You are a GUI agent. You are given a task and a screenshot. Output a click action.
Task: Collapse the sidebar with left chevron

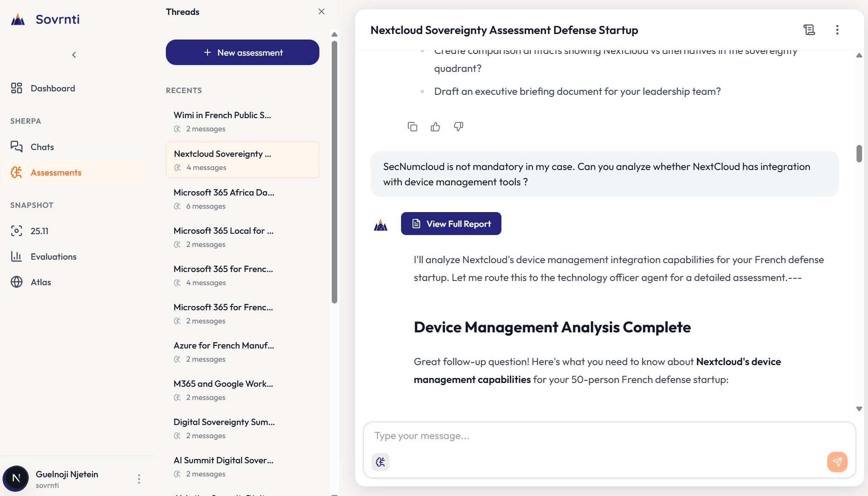click(x=74, y=55)
